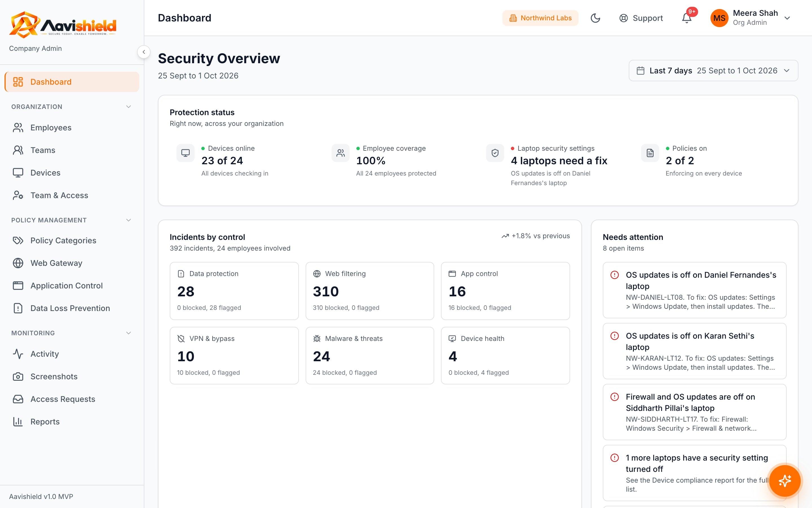The width and height of the screenshot is (812, 508).
Task: Collapse the POLICY MANAGEMENT section
Action: point(72,220)
